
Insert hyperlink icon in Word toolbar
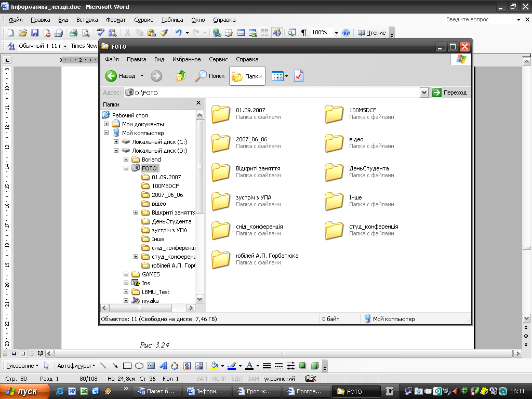(217, 33)
